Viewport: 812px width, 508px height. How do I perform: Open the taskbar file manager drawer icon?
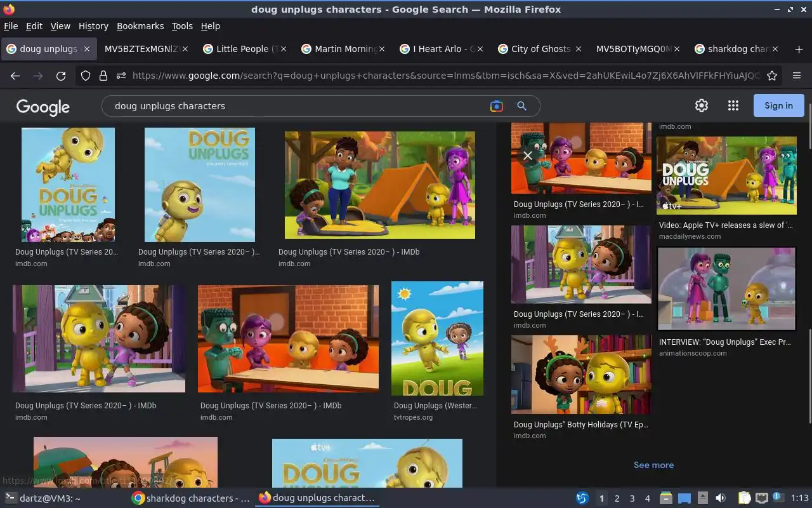[666, 498]
